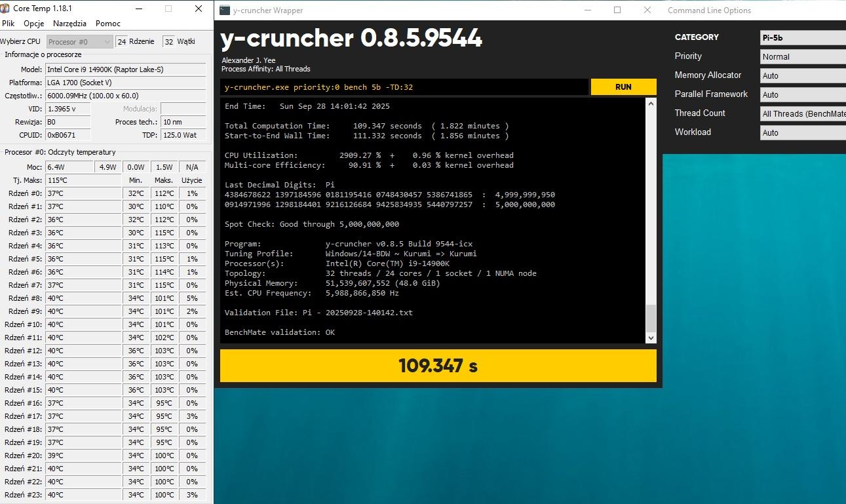
Task: Click the VID value 1.3965 v
Action: click(68, 109)
